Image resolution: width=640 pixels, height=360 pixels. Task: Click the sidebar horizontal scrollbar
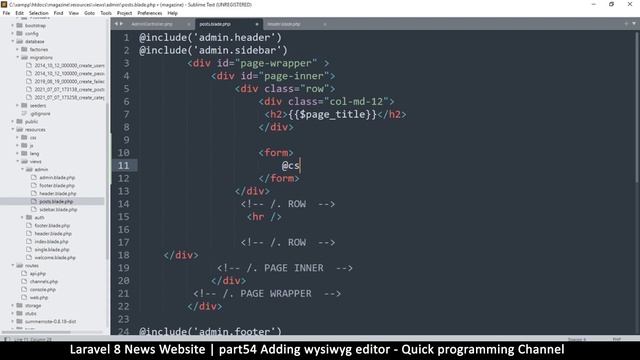[x=36, y=332]
